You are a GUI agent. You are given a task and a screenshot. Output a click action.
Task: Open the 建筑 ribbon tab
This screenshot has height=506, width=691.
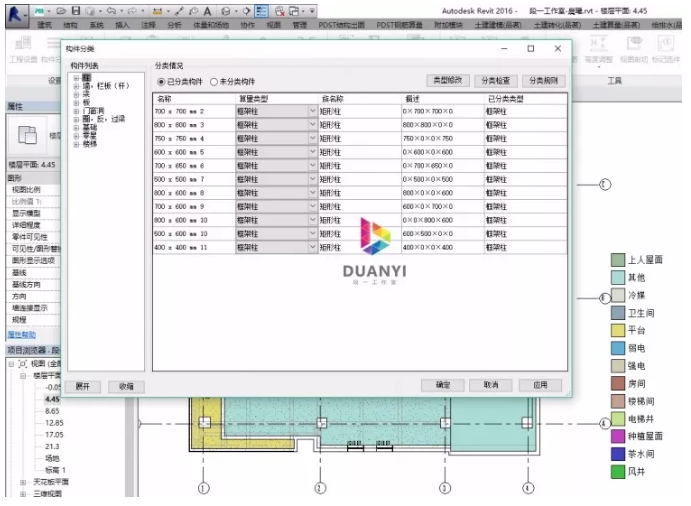[45, 25]
